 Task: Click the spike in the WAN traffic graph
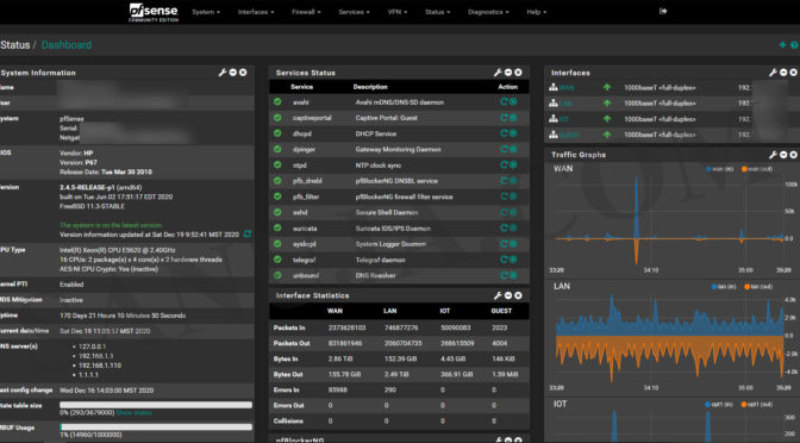click(636, 219)
